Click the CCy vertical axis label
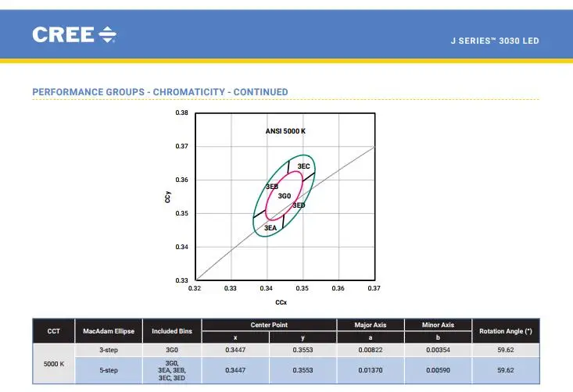The width and height of the screenshot is (573, 392). pyautogui.click(x=167, y=197)
